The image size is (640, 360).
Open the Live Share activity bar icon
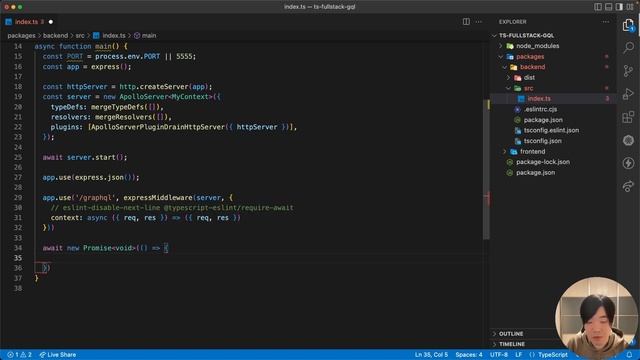(628, 187)
